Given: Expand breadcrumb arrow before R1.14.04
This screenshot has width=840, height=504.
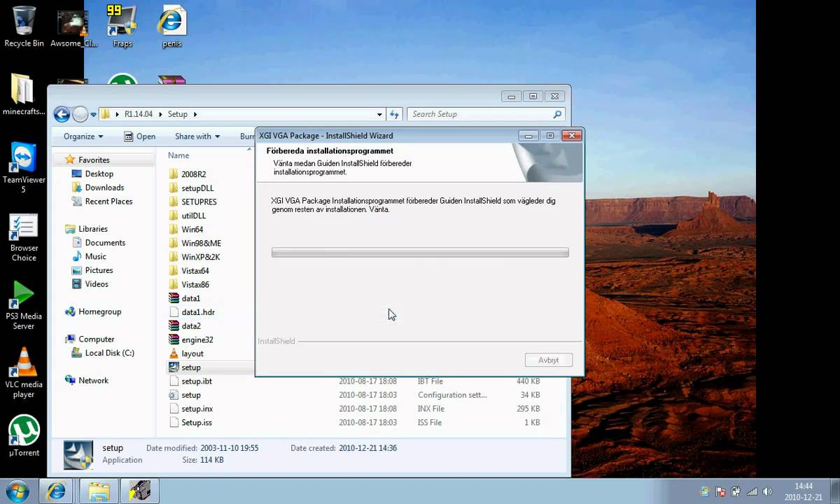Looking at the screenshot, I should click(118, 114).
